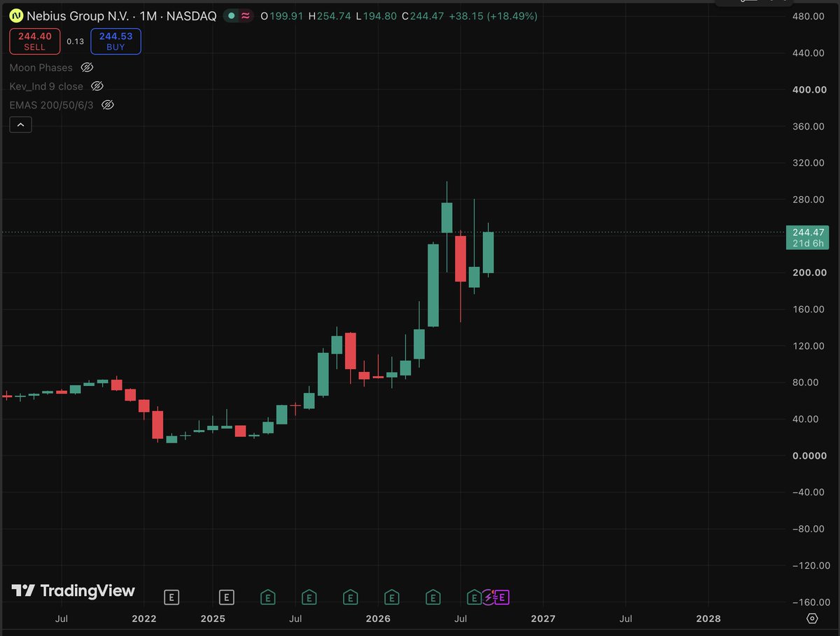Show the Kev_Ind 9 close indicator eye icon
Viewport: 840px width, 636px height.
pyautogui.click(x=97, y=86)
